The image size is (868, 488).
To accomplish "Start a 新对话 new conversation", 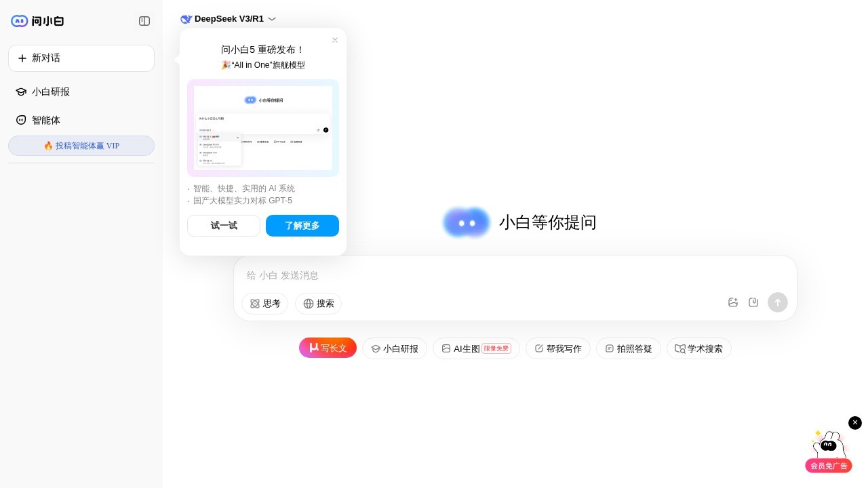I will pyautogui.click(x=81, y=58).
